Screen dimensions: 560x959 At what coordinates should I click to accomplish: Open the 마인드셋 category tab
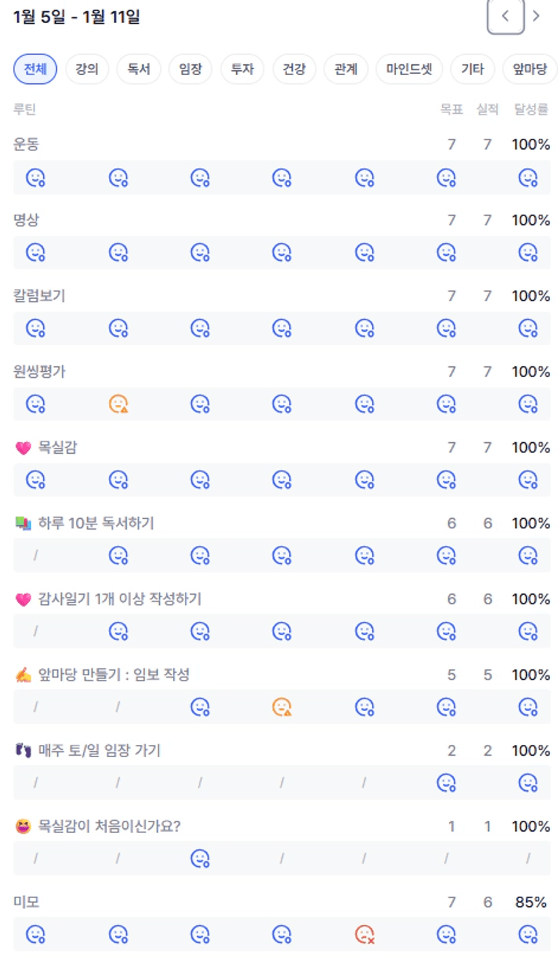[x=408, y=69]
